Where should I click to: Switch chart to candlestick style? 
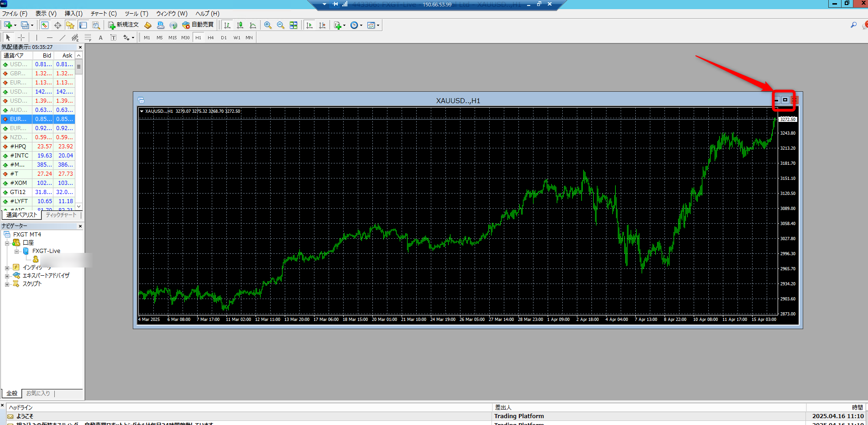tap(240, 25)
